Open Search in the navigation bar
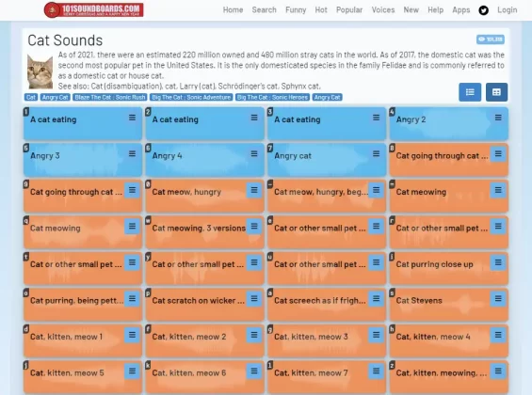 click(x=265, y=10)
